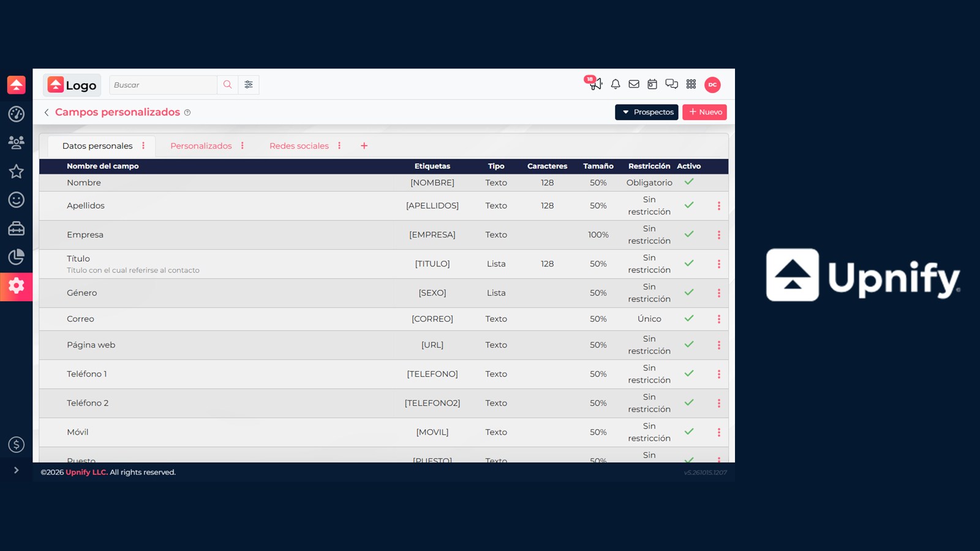Screen dimensions: 980x551
Task: Click the help icon beside Campos personalizados
Action: pos(187,113)
